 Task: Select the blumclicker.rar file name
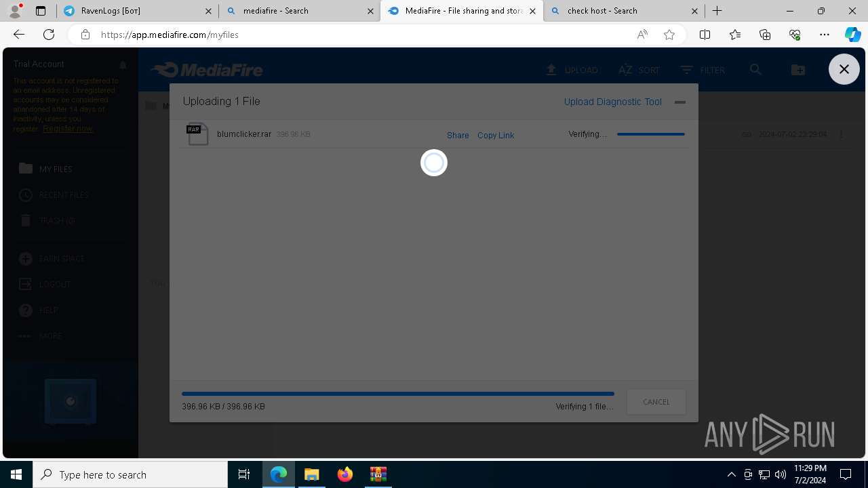click(244, 134)
